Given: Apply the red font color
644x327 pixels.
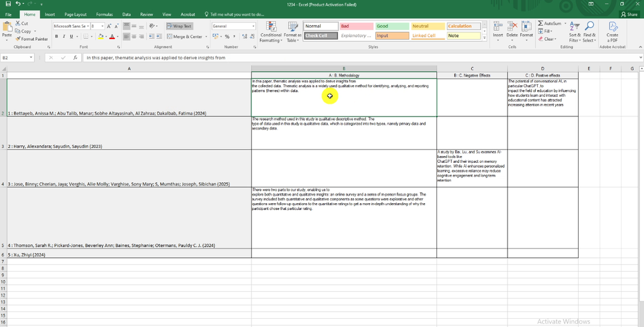Looking at the screenshot, I should pyautogui.click(x=112, y=36).
